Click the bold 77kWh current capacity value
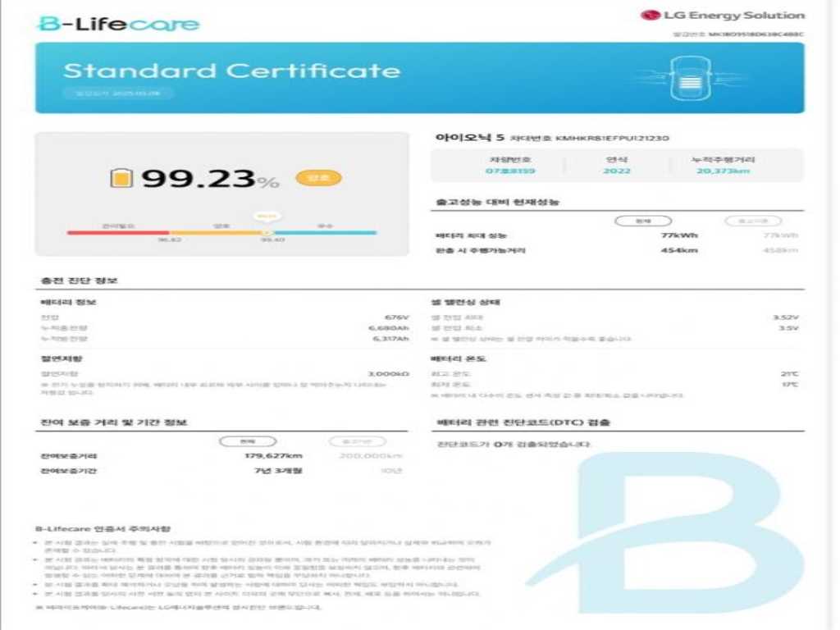The image size is (840, 630). point(678,235)
